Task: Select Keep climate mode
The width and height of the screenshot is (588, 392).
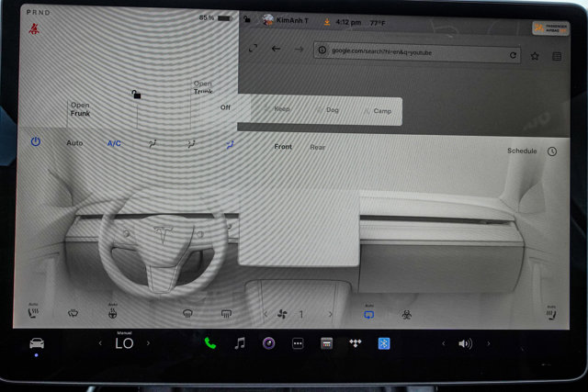Action: (282, 109)
